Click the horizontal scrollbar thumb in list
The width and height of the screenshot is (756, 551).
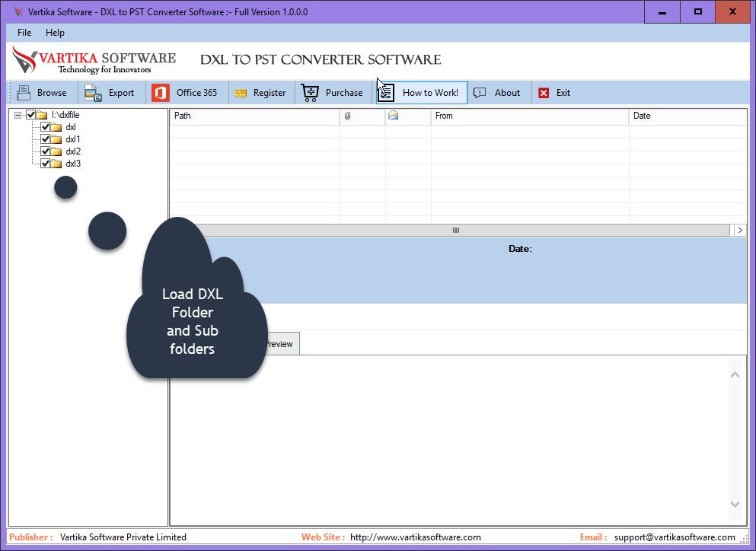coord(455,231)
